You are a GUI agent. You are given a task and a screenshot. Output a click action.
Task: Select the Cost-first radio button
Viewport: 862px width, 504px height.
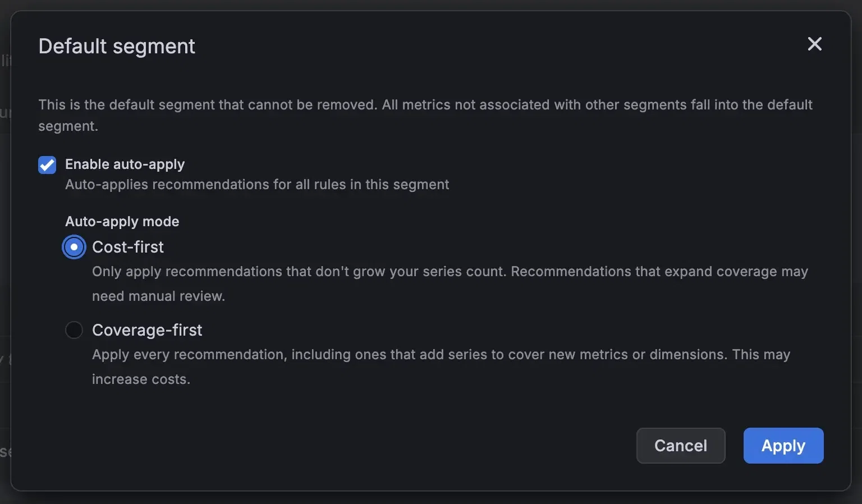(74, 247)
